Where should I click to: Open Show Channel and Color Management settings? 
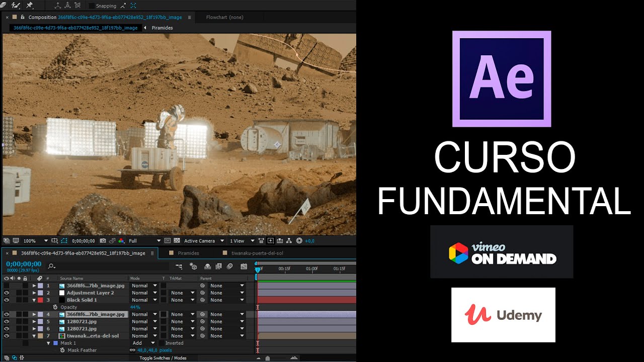click(x=121, y=241)
